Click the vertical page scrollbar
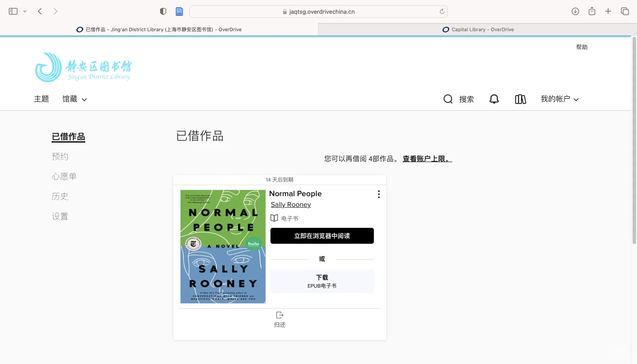 (x=634, y=140)
